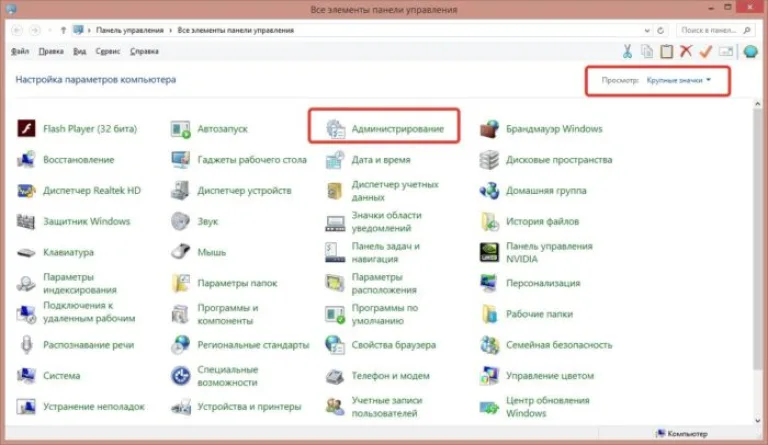This screenshot has width=768, height=445.
Task: Click the refresh button beside the address bar
Action: coord(660,30)
